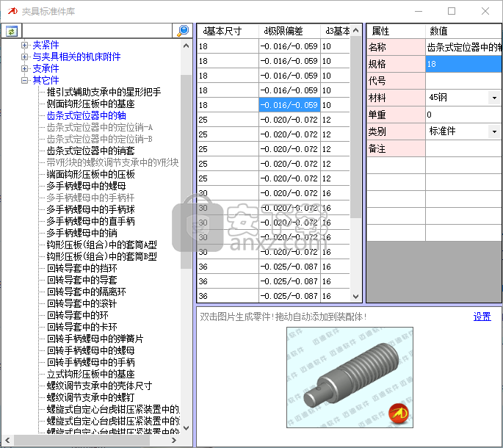Image resolution: width=503 pixels, height=448 pixels.
Task: Select 多手柄螺母中的手柄杆 greyed item
Action: coord(90,198)
